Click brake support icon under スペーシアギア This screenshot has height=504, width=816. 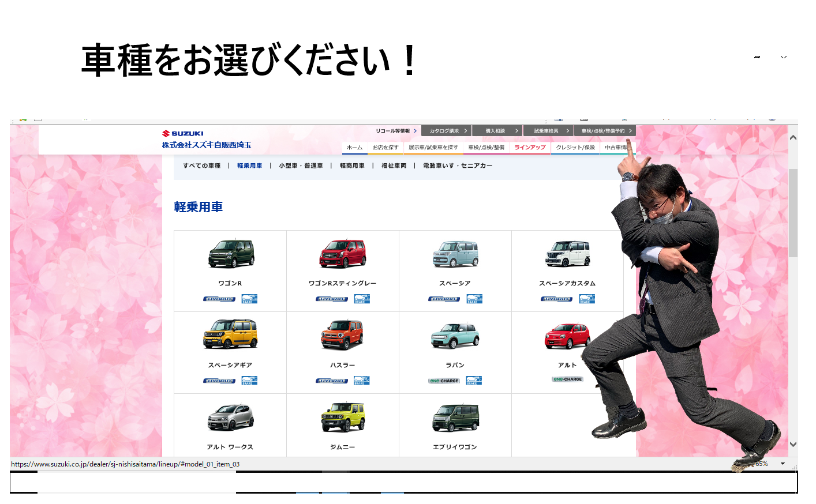tap(249, 381)
